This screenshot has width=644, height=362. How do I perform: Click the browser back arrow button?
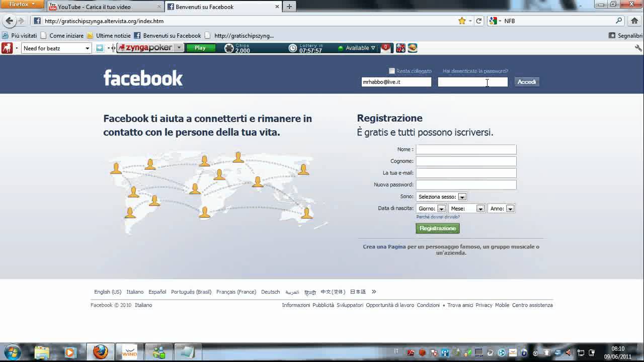point(9,21)
